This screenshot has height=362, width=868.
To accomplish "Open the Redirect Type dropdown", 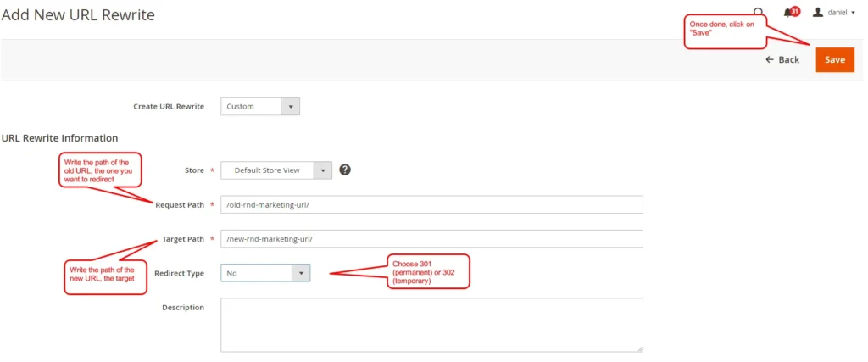I will (265, 273).
